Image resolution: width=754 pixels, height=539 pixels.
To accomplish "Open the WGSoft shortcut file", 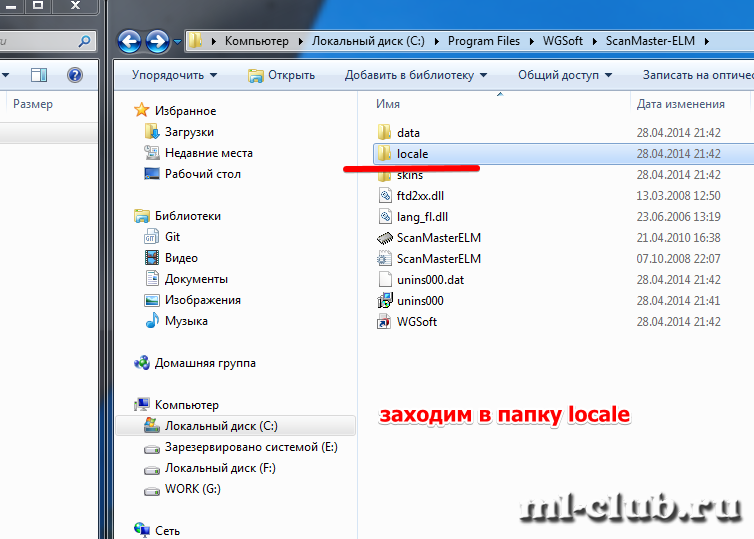I will pyautogui.click(x=415, y=322).
